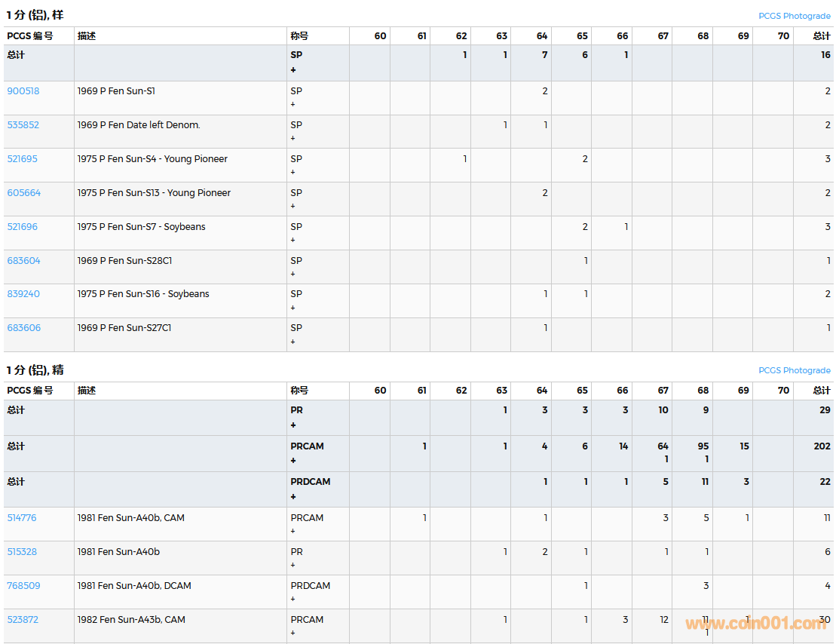
Task: Expand plus grades for 1969 P Fen Sun-S1
Action: click(293, 105)
